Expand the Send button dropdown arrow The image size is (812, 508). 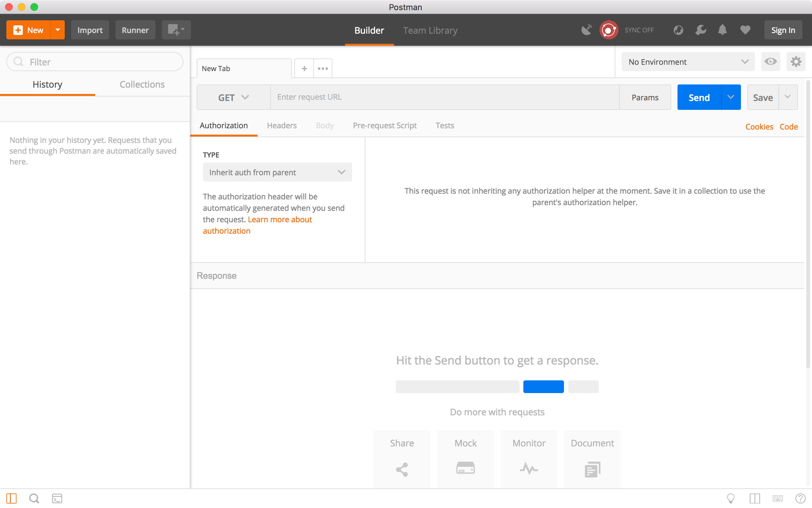click(731, 97)
